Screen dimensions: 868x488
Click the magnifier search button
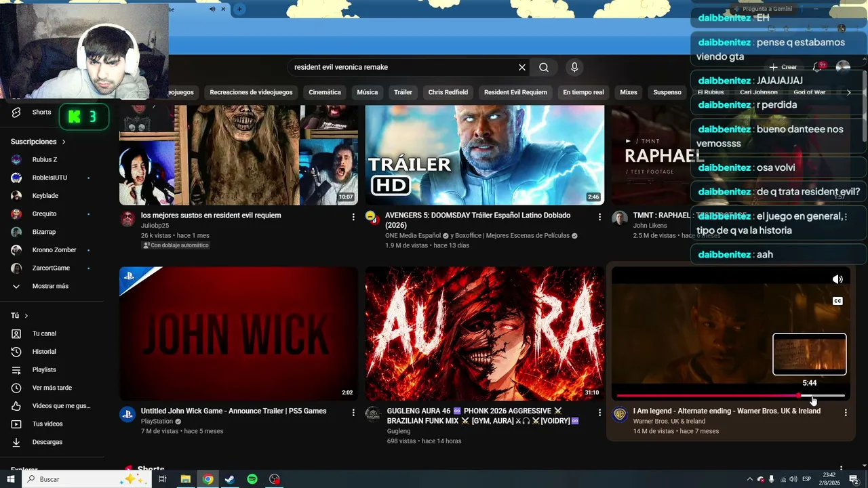tap(544, 67)
